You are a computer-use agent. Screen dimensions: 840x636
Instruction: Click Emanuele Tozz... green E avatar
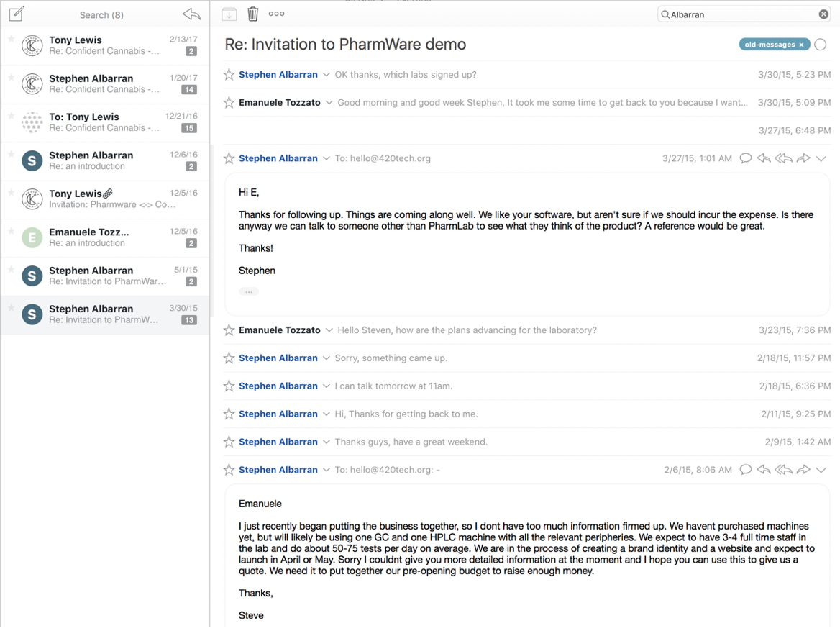[x=32, y=237]
